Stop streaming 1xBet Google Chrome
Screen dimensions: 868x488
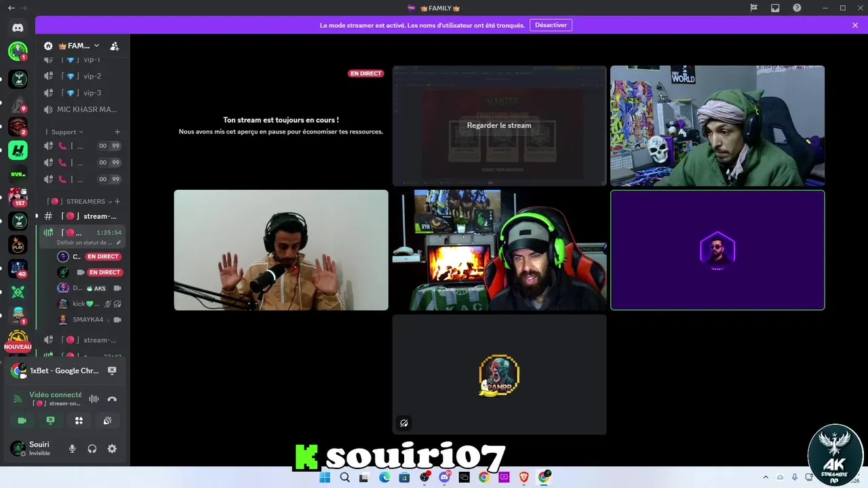coord(112,371)
